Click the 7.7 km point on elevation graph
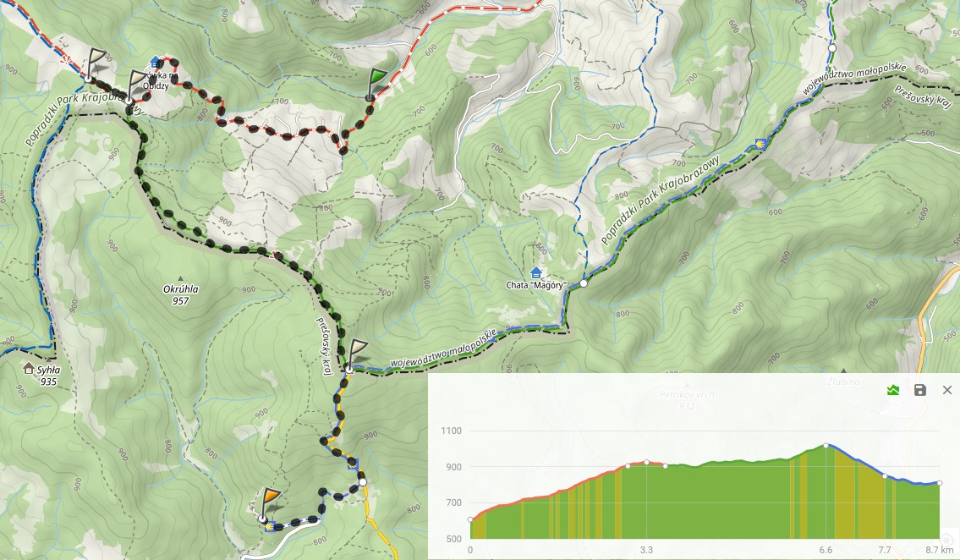The image size is (960, 560). [885, 476]
